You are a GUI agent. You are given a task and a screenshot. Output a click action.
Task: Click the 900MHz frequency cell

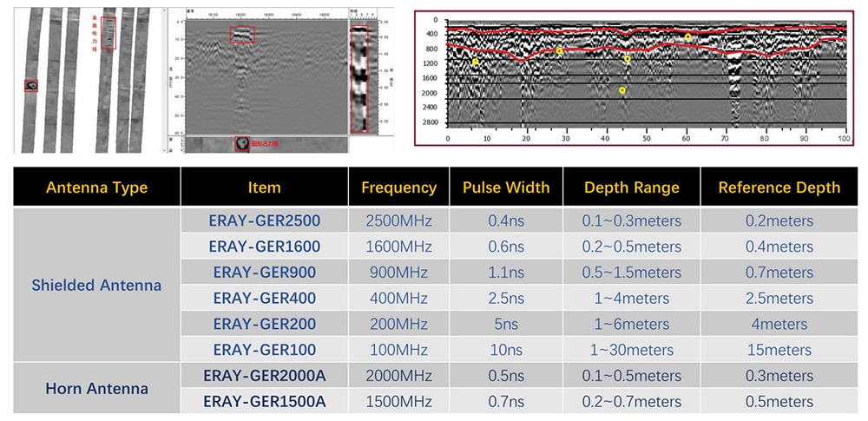coord(398,273)
